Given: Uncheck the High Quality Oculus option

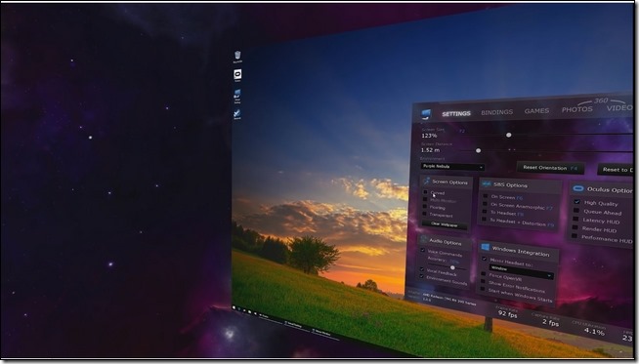Looking at the screenshot, I should point(577,202).
